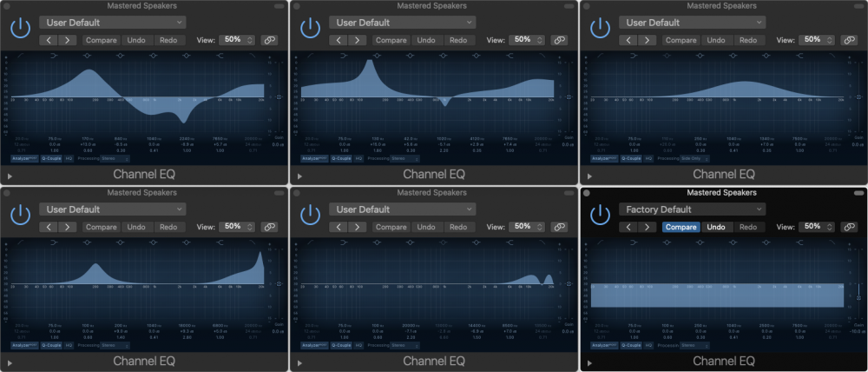Click Compare in top-left Channel EQ
The height and width of the screenshot is (372, 868).
pyautogui.click(x=102, y=40)
